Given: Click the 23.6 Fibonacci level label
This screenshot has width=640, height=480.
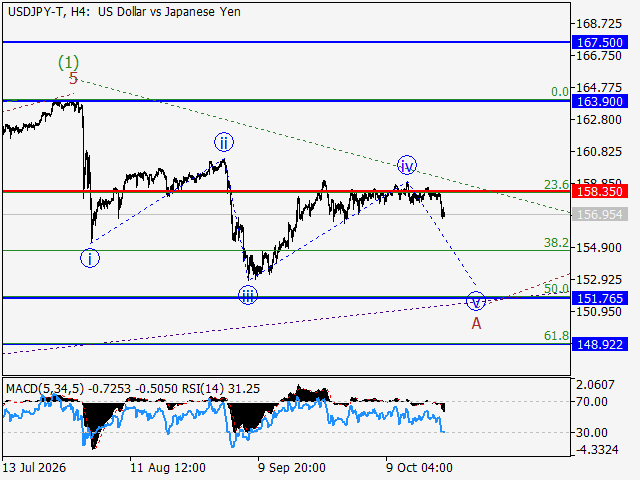Looking at the screenshot, I should click(x=556, y=185).
